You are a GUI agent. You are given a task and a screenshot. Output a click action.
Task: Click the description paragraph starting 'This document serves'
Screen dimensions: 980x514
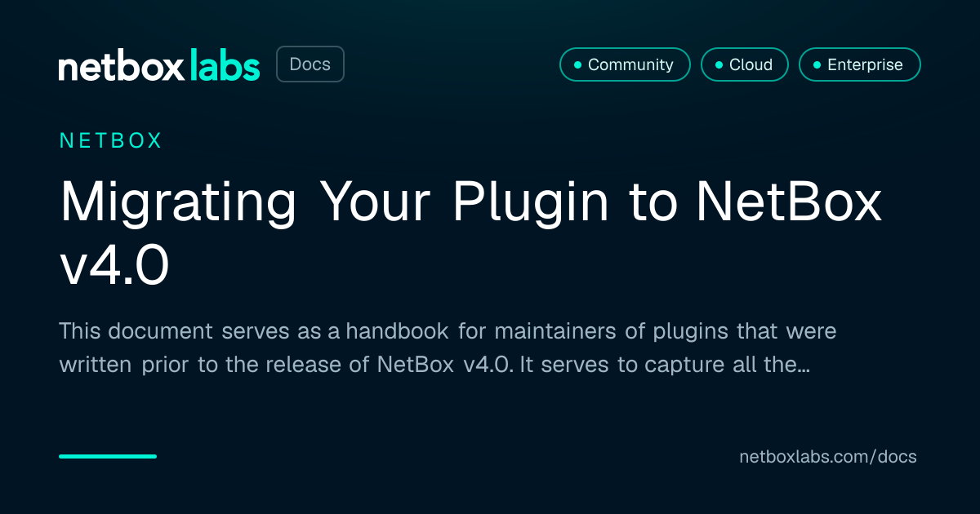448,348
